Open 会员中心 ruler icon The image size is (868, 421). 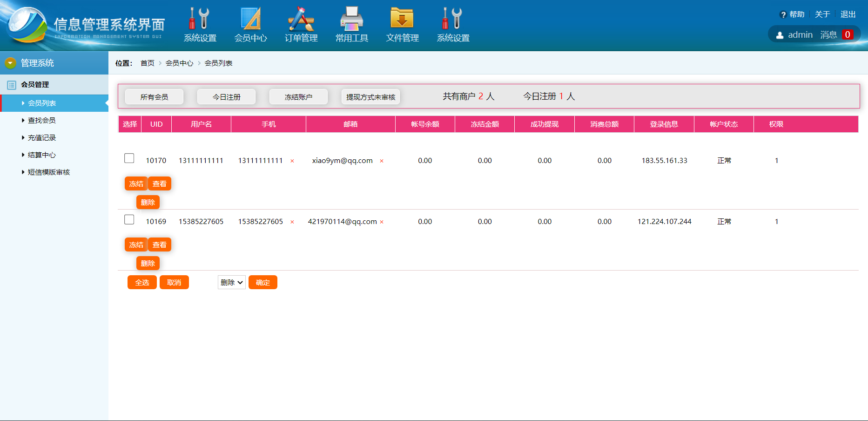[x=250, y=19]
